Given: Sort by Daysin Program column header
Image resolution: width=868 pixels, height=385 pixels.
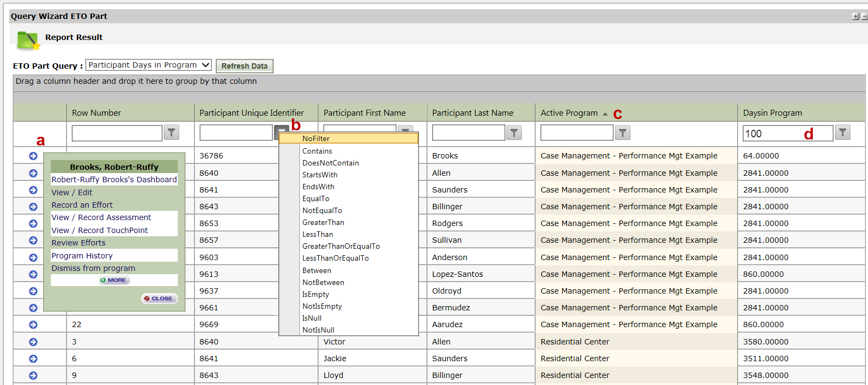Looking at the screenshot, I should pyautogui.click(x=772, y=113).
